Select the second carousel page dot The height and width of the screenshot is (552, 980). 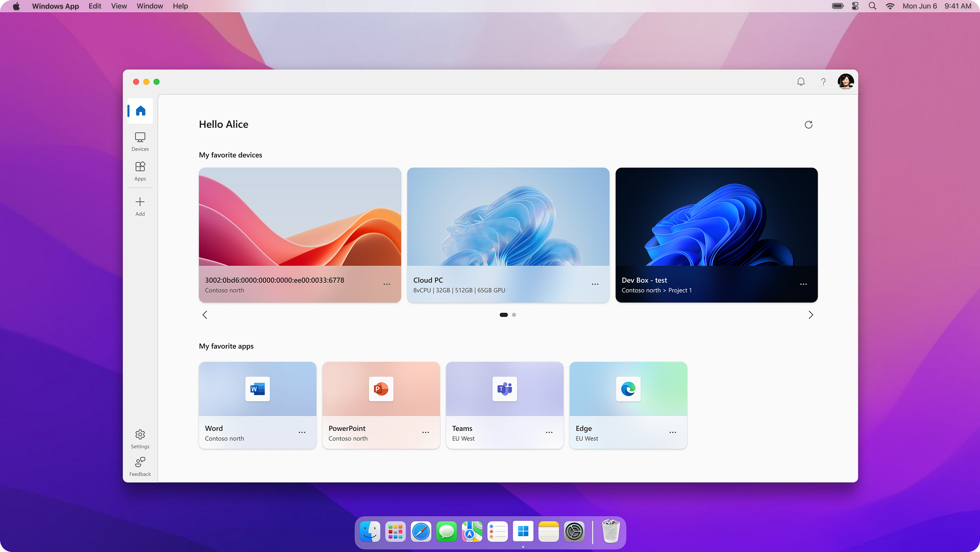tap(514, 315)
